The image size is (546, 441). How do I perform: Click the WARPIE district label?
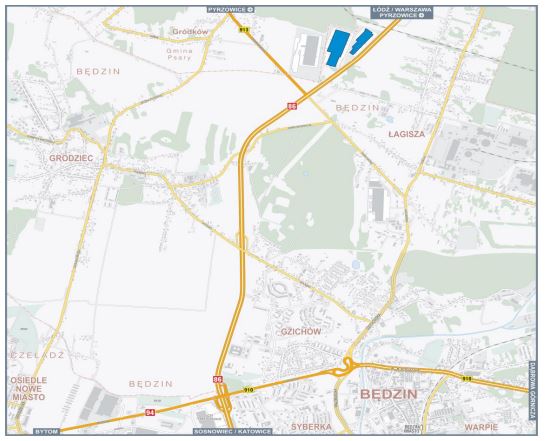pyautogui.click(x=481, y=427)
